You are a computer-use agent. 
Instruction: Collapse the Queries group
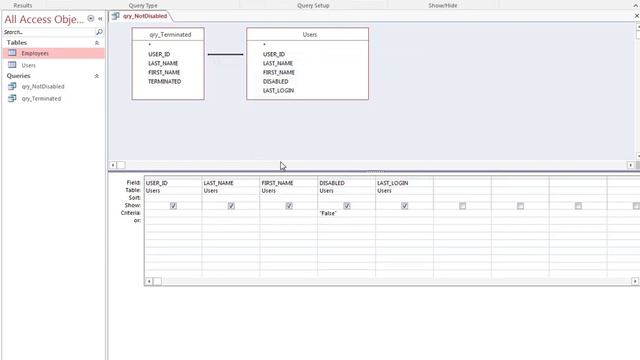pyautogui.click(x=97, y=76)
